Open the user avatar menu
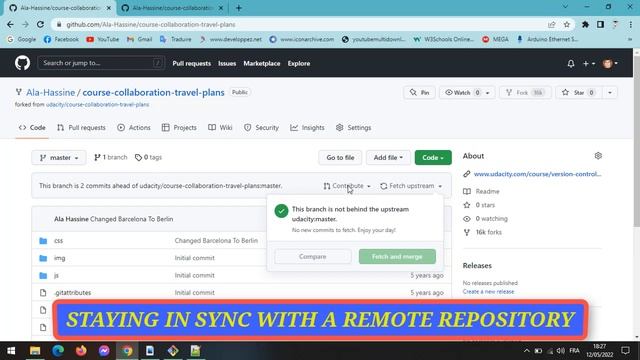 [610, 64]
